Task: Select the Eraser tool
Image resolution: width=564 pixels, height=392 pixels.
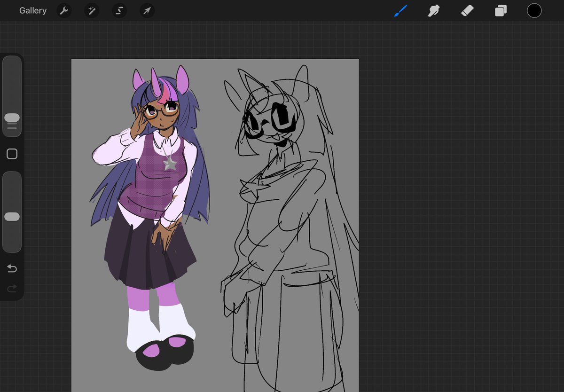Action: 467,10
